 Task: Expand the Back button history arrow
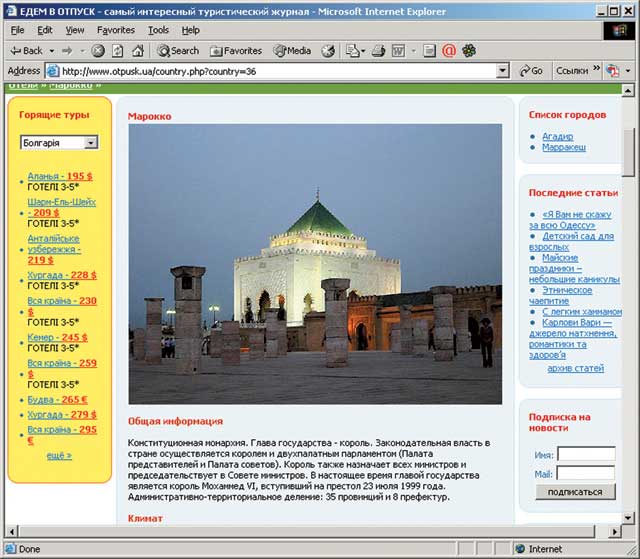click(x=50, y=50)
